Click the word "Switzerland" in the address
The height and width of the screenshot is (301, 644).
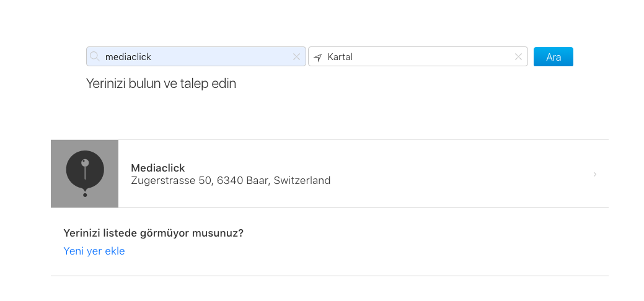point(302,181)
